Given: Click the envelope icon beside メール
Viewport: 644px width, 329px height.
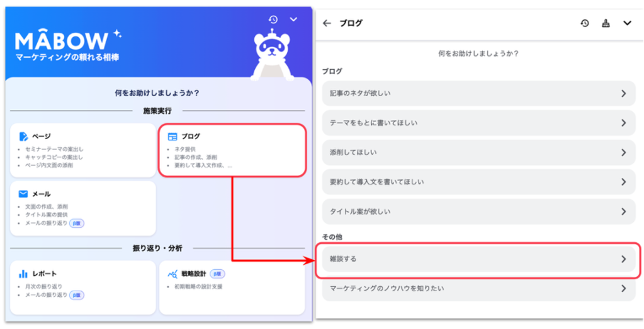Looking at the screenshot, I should coord(23,194).
